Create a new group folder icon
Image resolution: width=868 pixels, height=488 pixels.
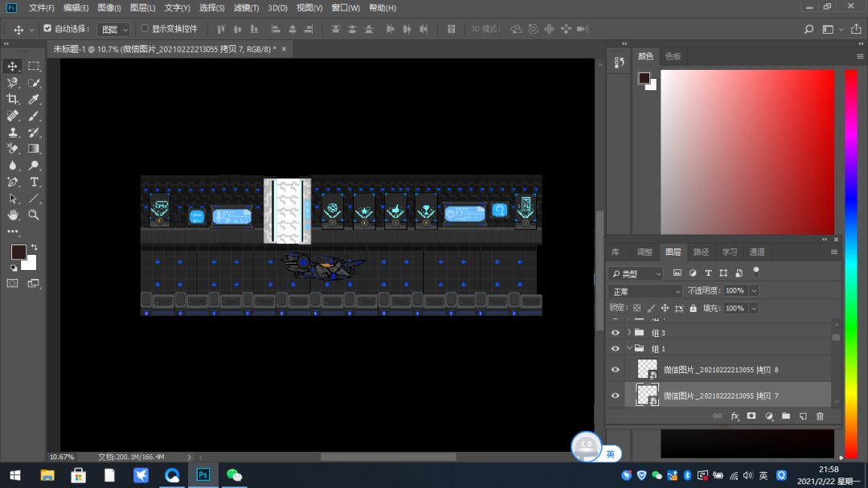[x=786, y=416]
